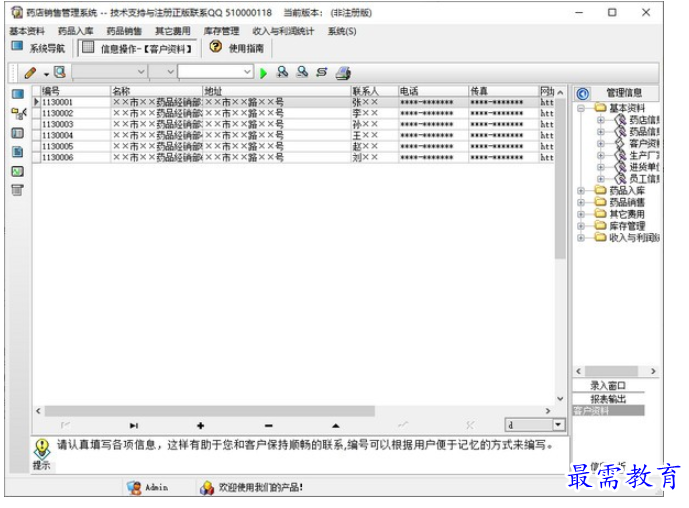Click the document search icon in toolbar

(59, 72)
